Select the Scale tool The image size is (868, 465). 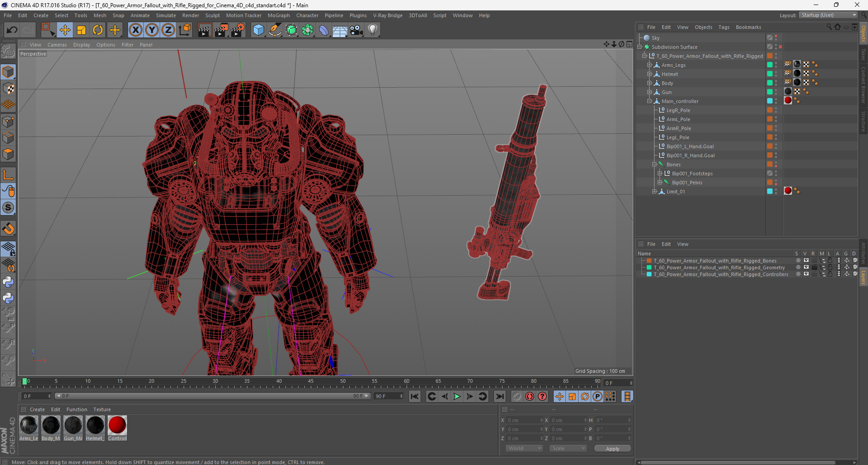(x=81, y=30)
